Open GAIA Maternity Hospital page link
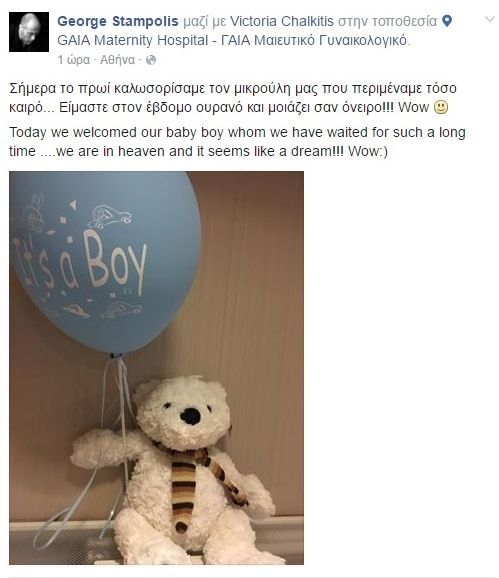This screenshot has height=578, width=499. pyautogui.click(x=233, y=40)
